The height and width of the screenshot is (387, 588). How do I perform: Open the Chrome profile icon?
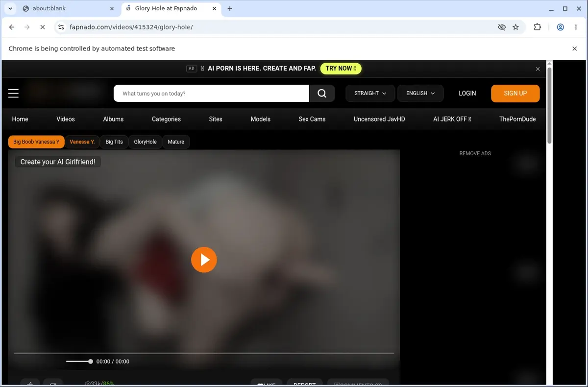[x=560, y=27]
